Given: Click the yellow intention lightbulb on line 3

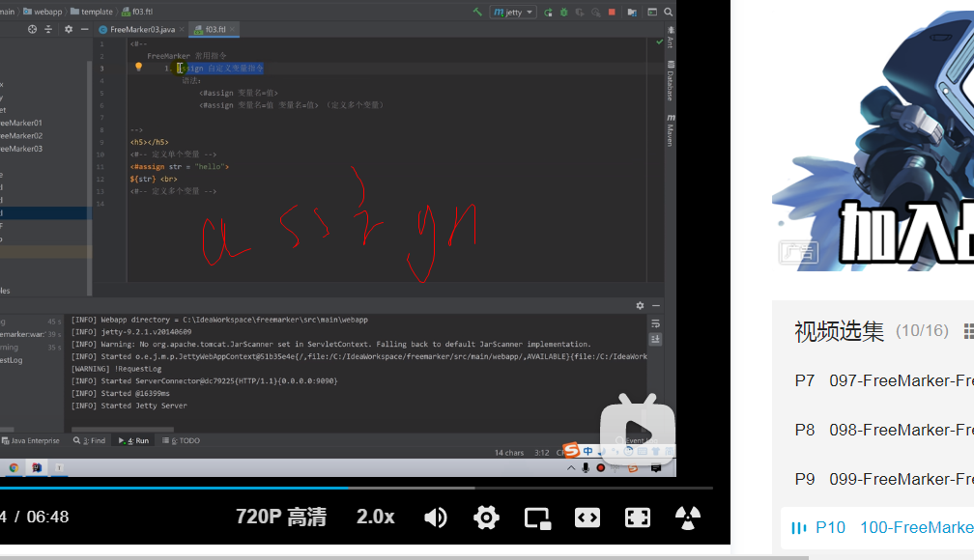Looking at the screenshot, I should point(138,67).
